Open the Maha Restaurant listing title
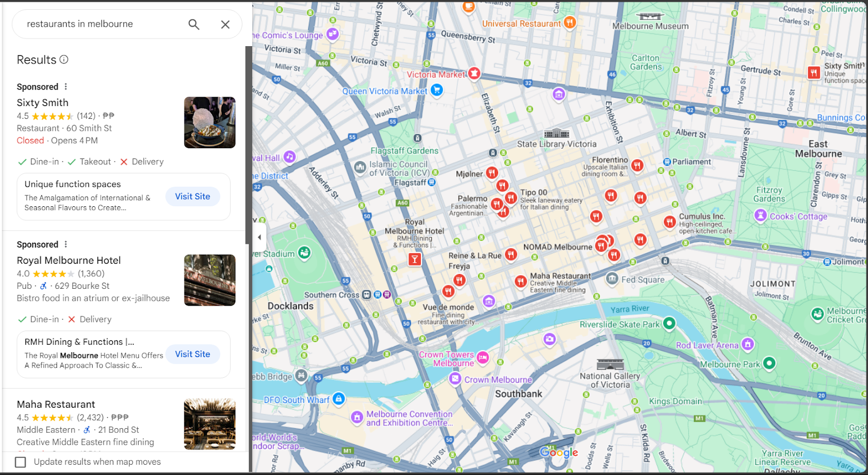The width and height of the screenshot is (868, 475). click(x=56, y=404)
